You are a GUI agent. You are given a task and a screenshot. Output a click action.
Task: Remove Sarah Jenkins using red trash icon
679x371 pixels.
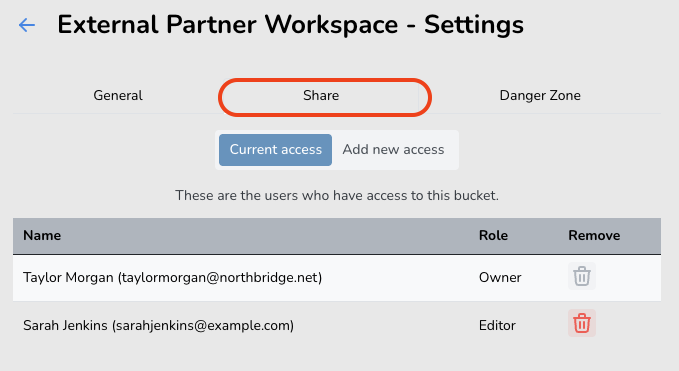point(582,323)
